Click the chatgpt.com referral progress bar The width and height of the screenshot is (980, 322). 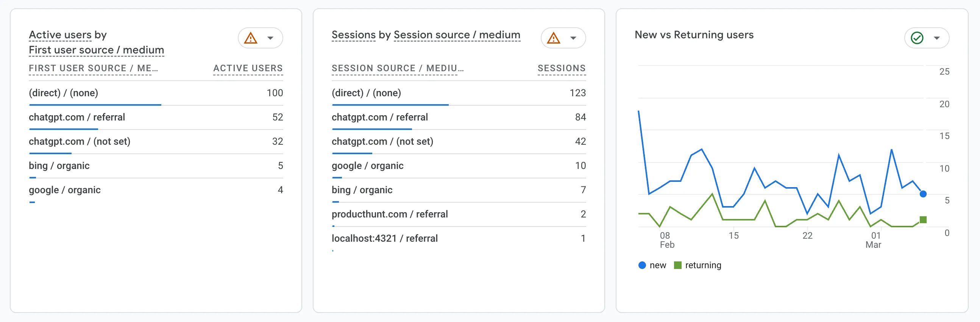click(x=63, y=129)
